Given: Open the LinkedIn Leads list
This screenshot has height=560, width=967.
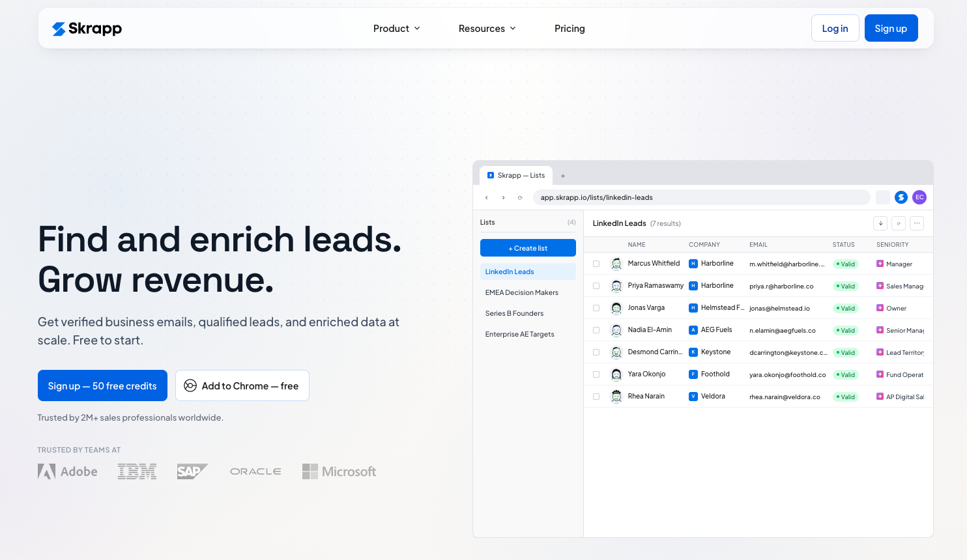Looking at the screenshot, I should (528, 272).
